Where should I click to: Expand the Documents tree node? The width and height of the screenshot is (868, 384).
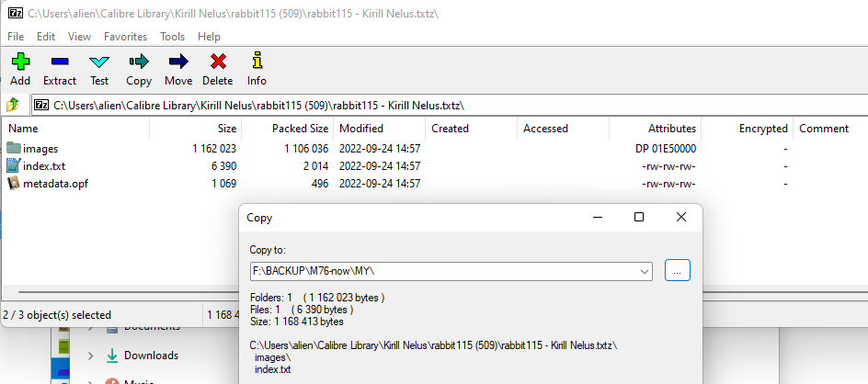(90, 327)
